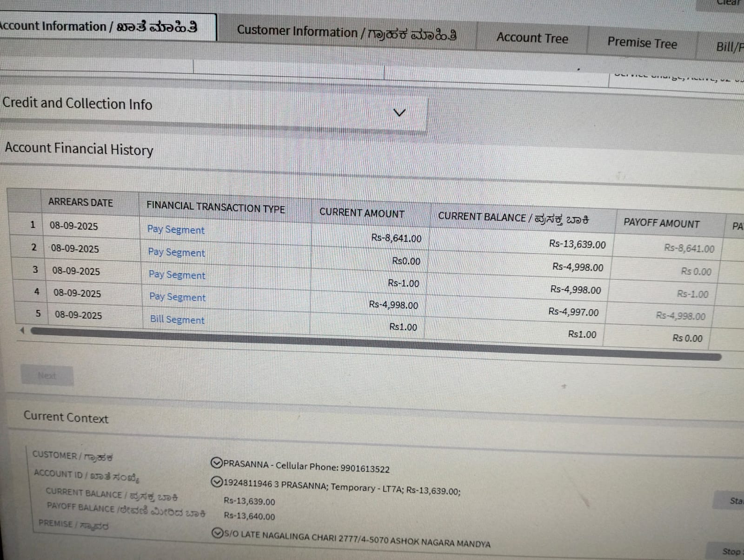Screen dimensions: 744x560
Task: Select row number 4 in the history table
Action: click(x=37, y=292)
